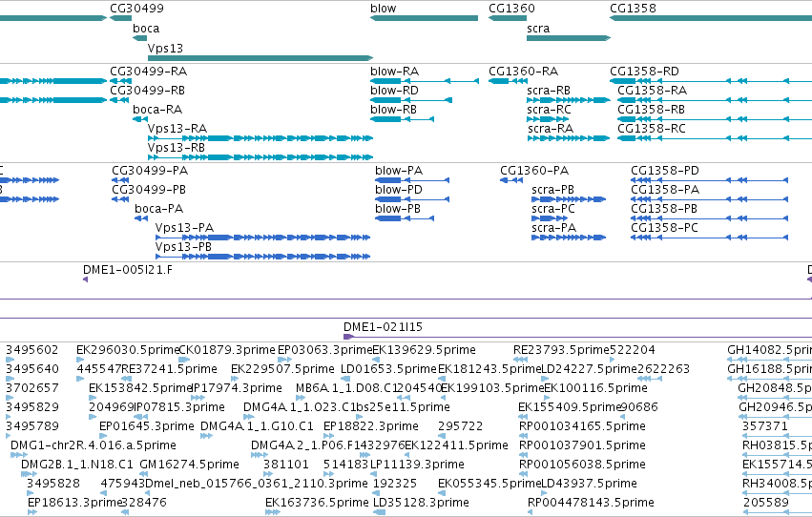Click the CG1360 gene feature
Image resolution: width=812 pixels, height=517 pixels.
(508, 18)
